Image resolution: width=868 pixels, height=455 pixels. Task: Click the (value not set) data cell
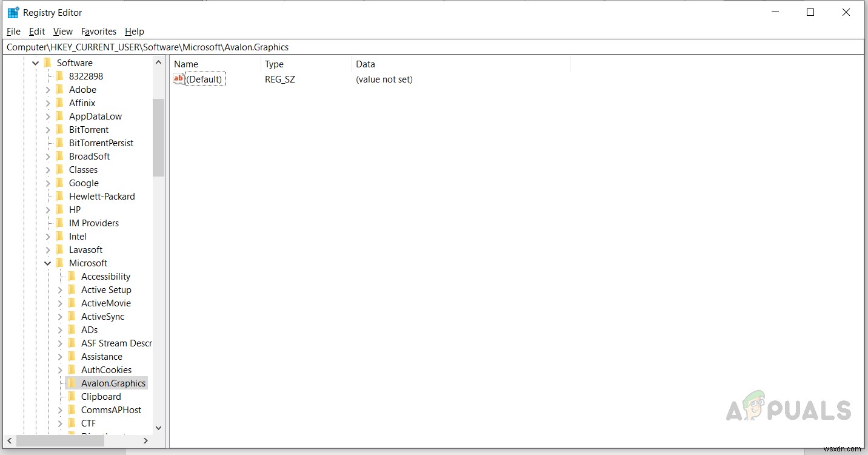384,79
